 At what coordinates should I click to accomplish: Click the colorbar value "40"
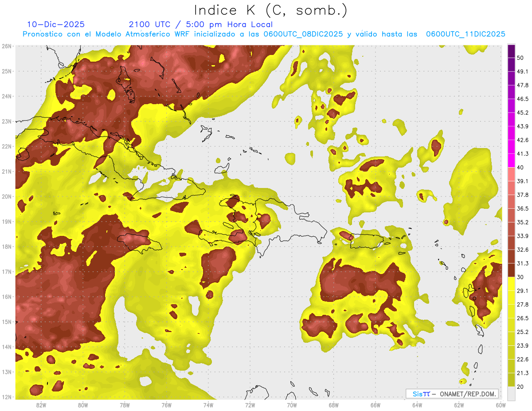[520, 167]
